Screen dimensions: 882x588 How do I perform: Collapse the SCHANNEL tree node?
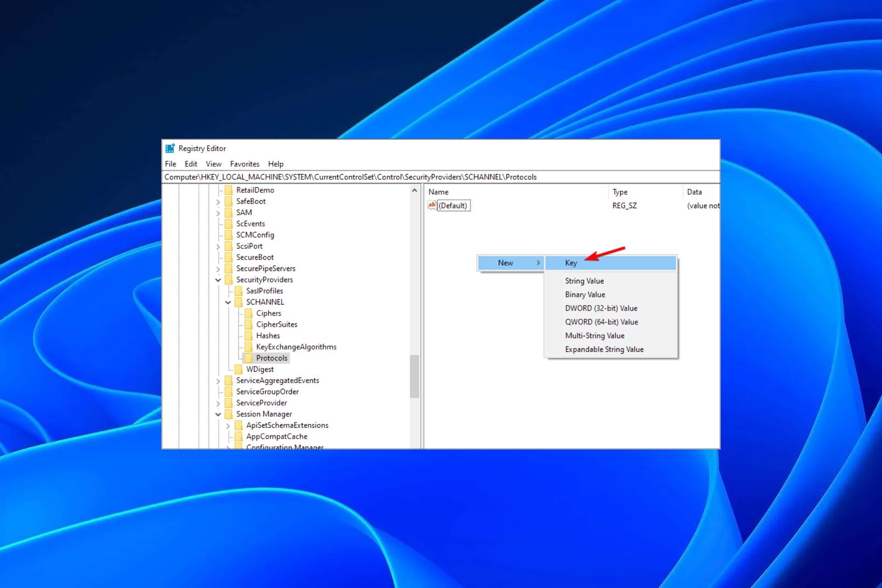pyautogui.click(x=228, y=302)
